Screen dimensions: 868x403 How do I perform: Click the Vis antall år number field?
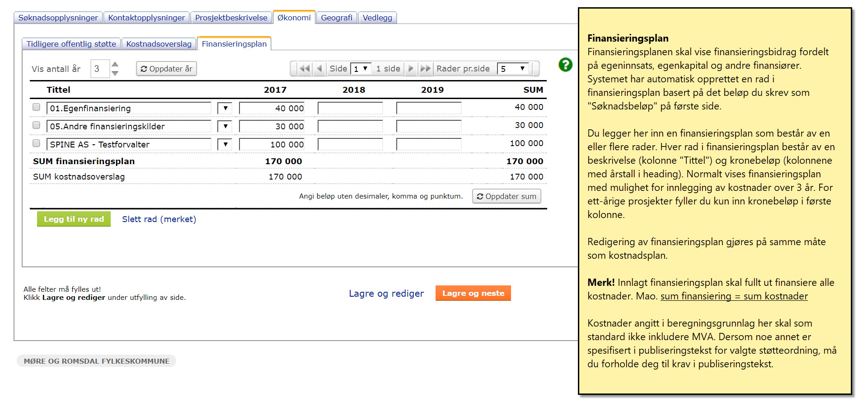(x=100, y=69)
